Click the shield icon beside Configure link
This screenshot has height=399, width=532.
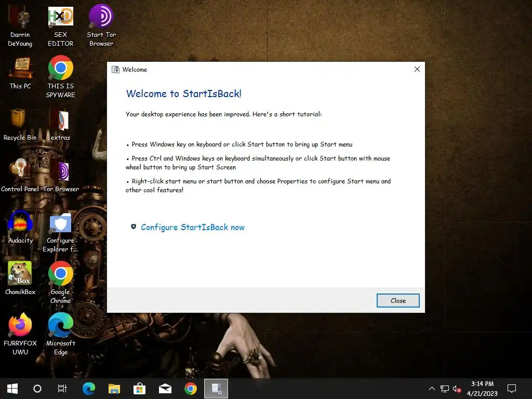pos(134,227)
